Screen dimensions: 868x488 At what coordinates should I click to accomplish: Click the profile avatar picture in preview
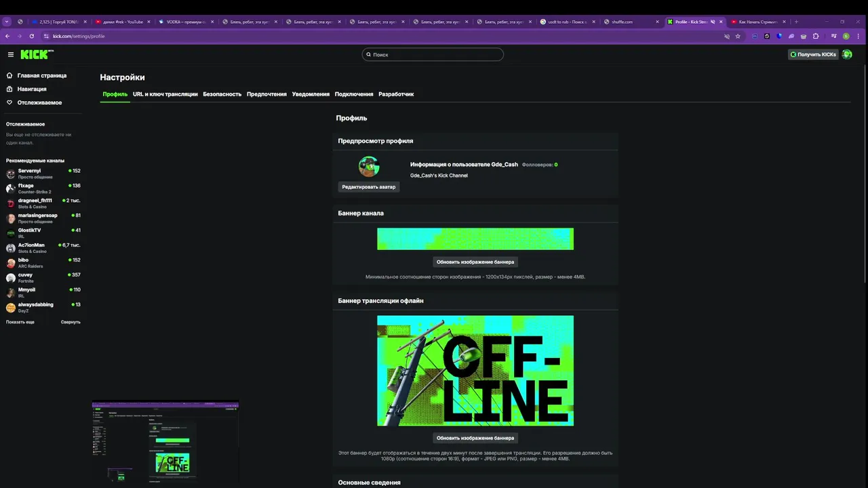click(x=369, y=166)
